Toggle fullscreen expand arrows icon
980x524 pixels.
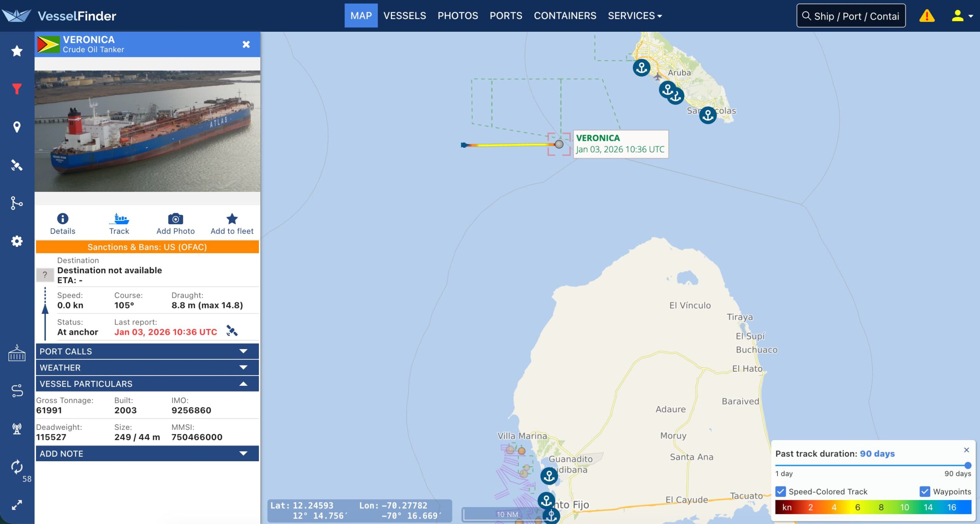point(16,505)
